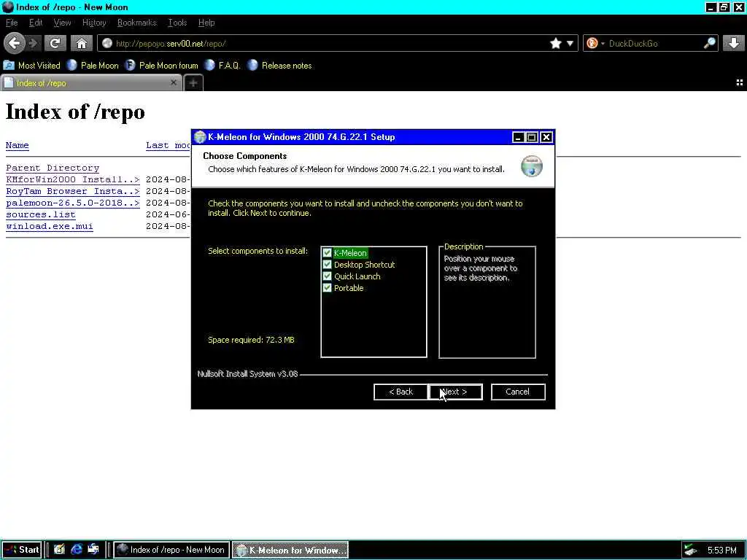Viewport: 747px width, 560px height.
Task: Go back using browser back arrow
Action: 15,43
